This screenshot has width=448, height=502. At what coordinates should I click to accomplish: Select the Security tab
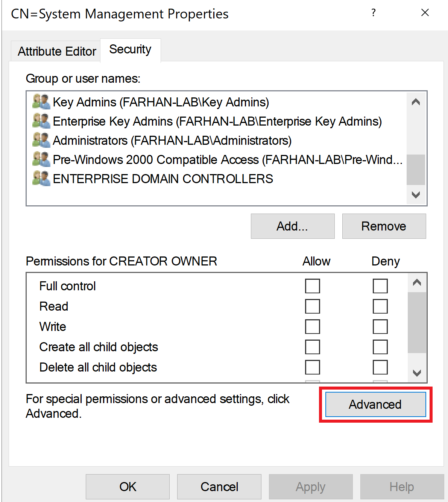coord(130,50)
